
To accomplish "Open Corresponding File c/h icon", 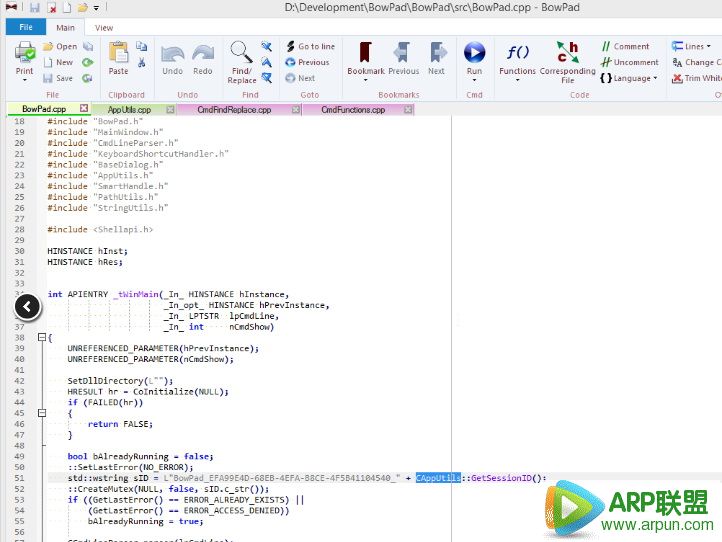I will 567,52.
